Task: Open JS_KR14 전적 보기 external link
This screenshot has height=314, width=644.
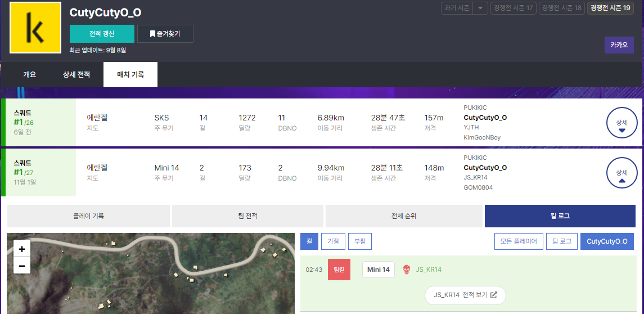Action: [465, 295]
